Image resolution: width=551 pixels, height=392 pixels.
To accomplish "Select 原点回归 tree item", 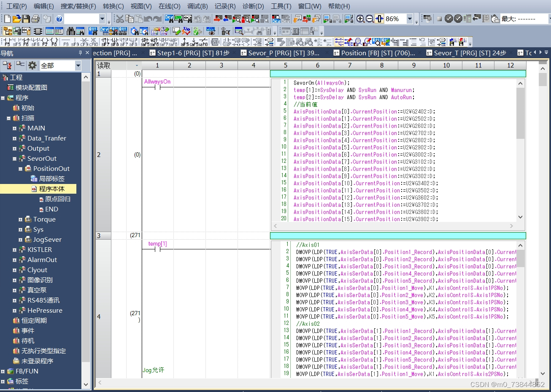I will coord(58,199).
